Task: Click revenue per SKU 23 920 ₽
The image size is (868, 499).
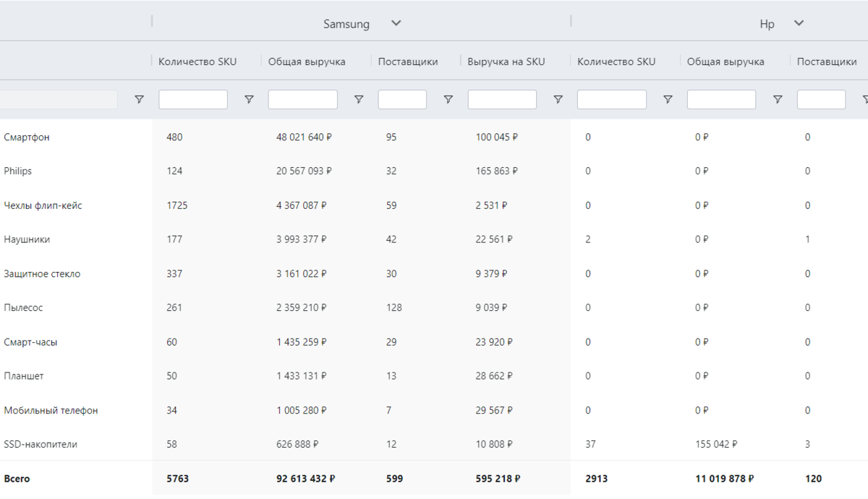Action: (x=494, y=342)
